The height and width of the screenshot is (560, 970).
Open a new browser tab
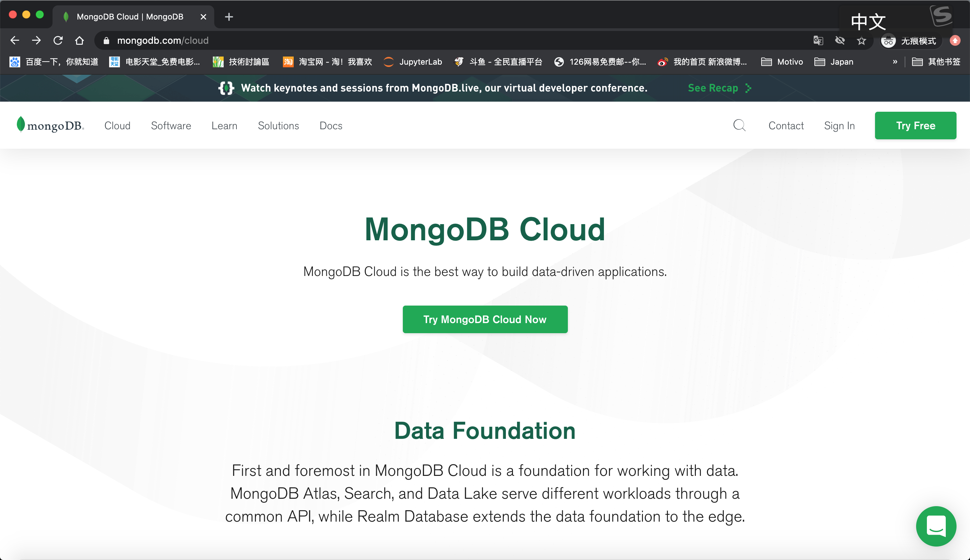point(229,16)
